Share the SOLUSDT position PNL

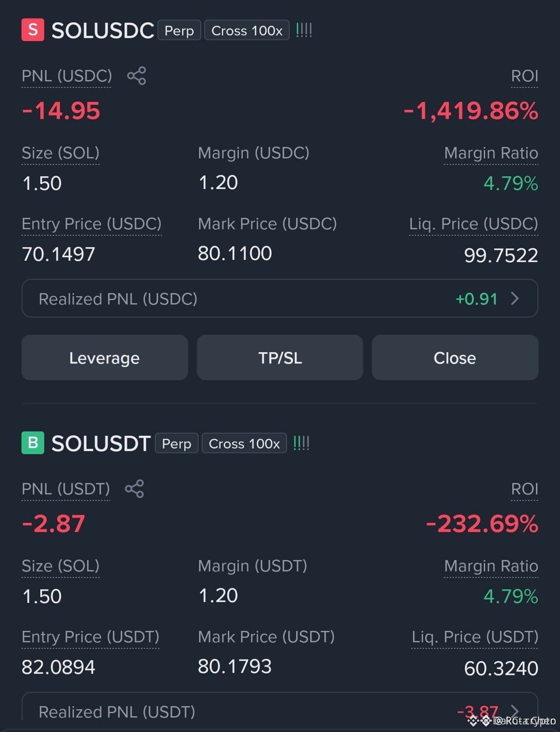coord(134,489)
